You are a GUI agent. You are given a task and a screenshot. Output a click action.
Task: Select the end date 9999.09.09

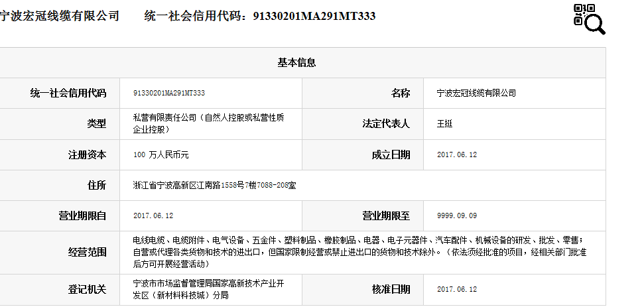[457, 216]
